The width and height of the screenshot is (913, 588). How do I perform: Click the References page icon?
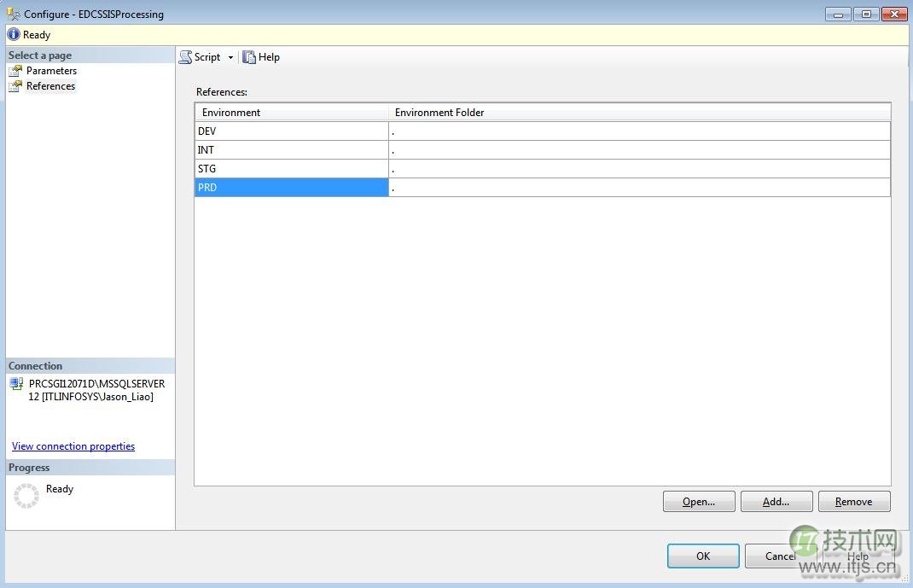[x=14, y=86]
